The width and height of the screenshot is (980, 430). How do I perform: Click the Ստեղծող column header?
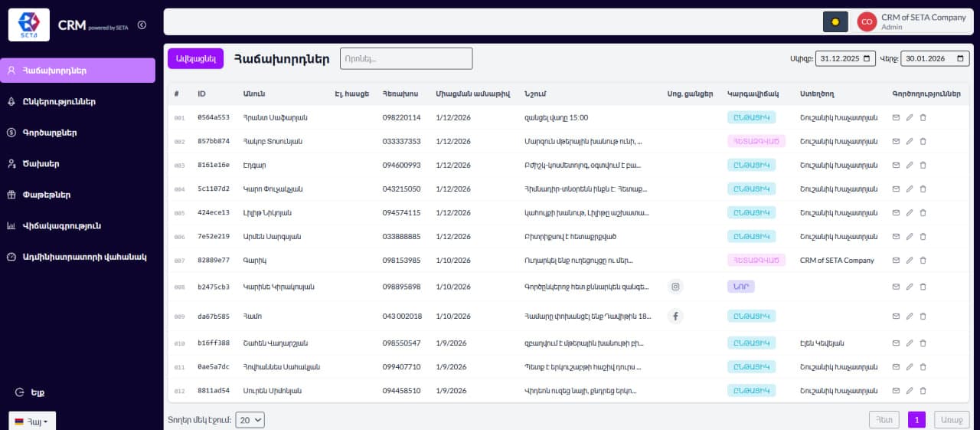click(x=817, y=94)
